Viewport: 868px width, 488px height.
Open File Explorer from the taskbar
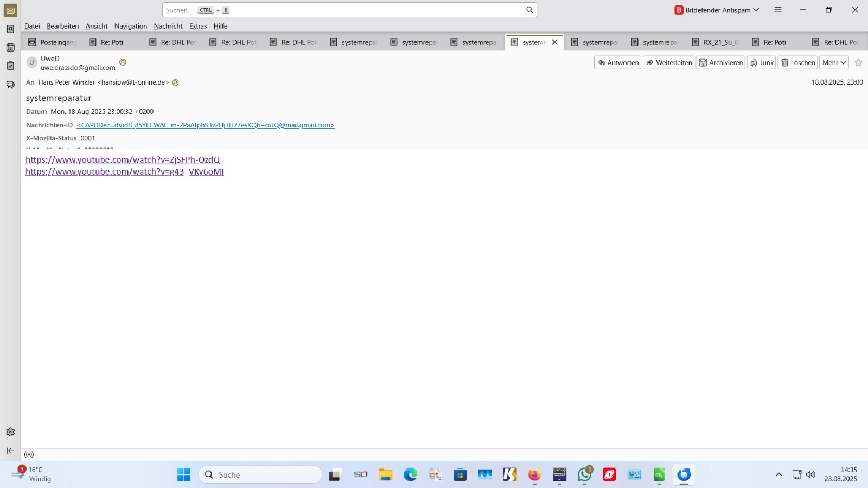[x=385, y=475]
